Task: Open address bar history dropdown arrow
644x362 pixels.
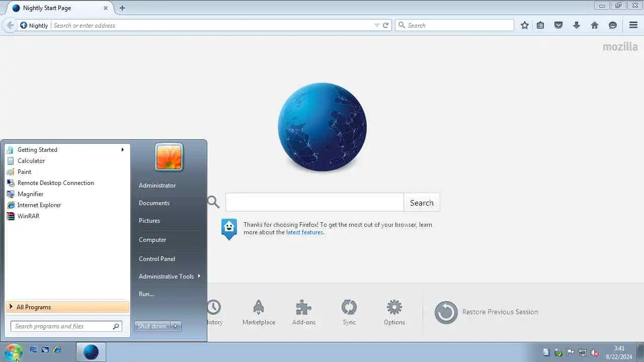Action: pos(377,25)
